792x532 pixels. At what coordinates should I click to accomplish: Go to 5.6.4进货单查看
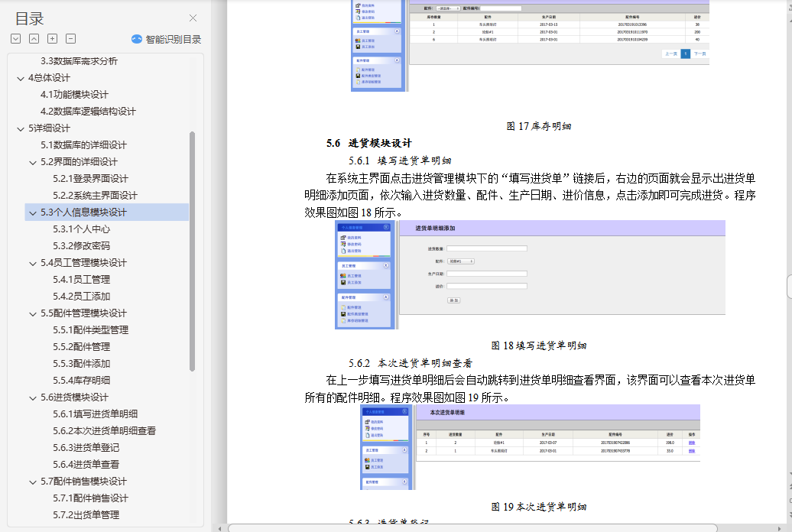tap(86, 464)
